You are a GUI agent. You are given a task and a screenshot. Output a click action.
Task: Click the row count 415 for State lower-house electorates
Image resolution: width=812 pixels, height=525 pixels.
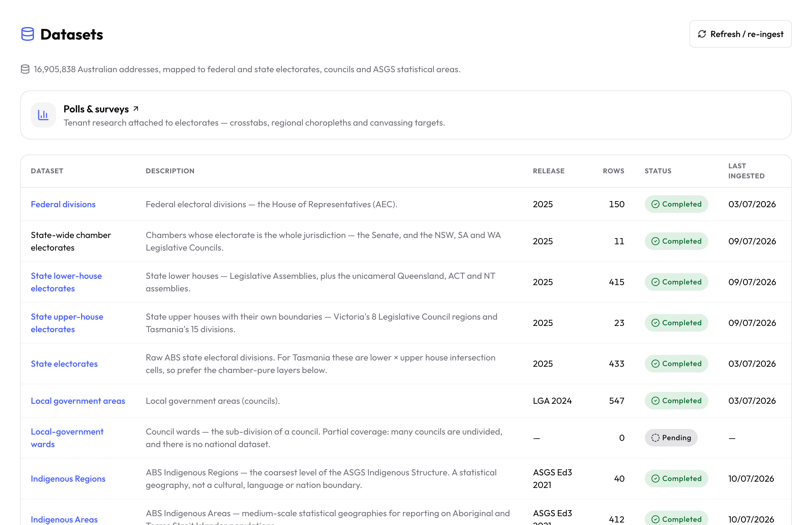(x=617, y=282)
